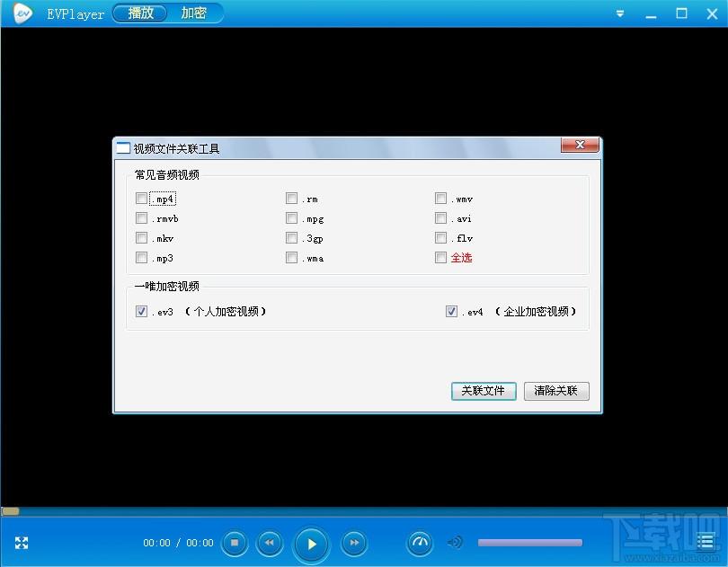This screenshot has height=567, width=728.
Task: Switch to the 加密 tab
Action: tap(193, 13)
